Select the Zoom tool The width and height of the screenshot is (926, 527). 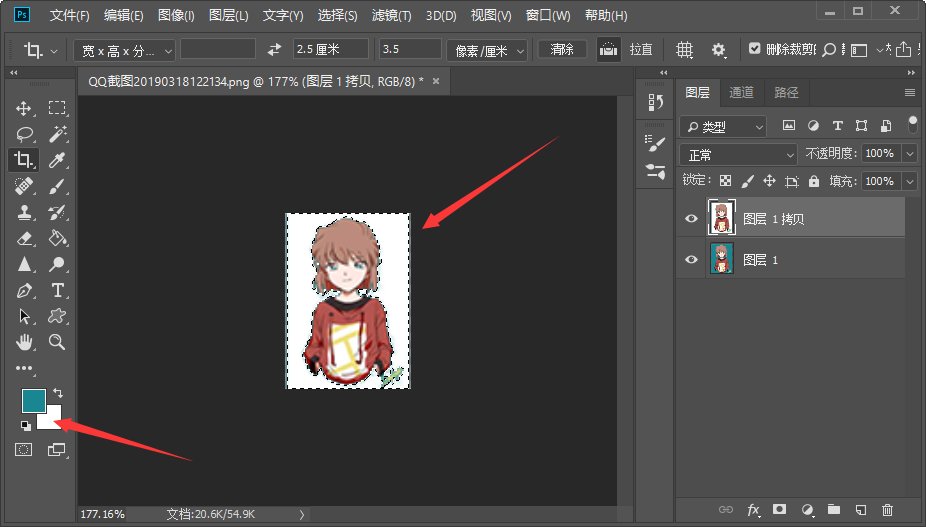tap(57, 342)
